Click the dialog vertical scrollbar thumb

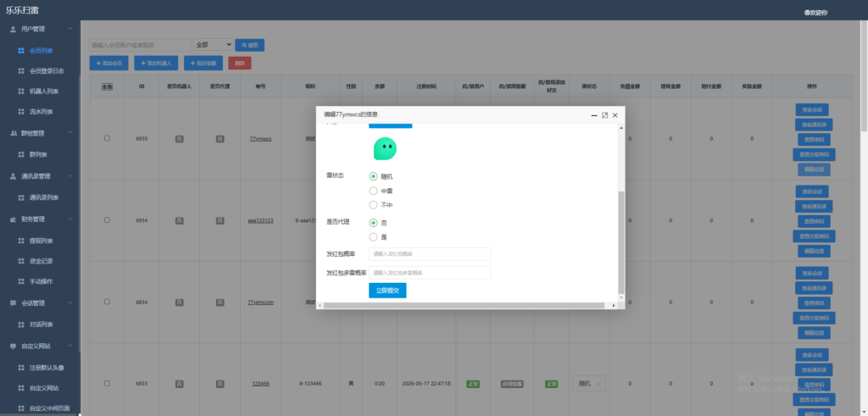pyautogui.click(x=621, y=241)
